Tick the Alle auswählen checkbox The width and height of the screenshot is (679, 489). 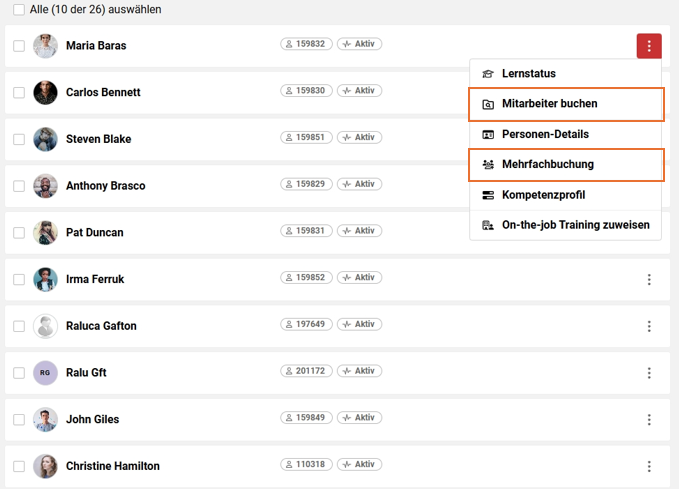[x=19, y=10]
